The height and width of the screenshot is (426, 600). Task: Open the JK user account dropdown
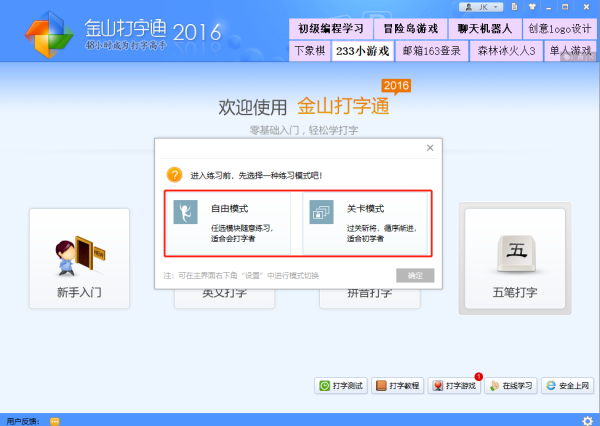pos(481,7)
